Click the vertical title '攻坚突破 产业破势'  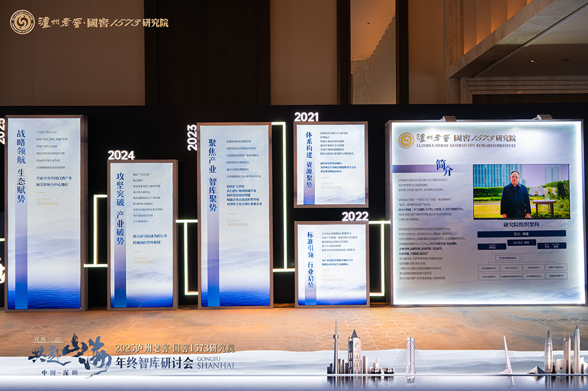pos(120,208)
